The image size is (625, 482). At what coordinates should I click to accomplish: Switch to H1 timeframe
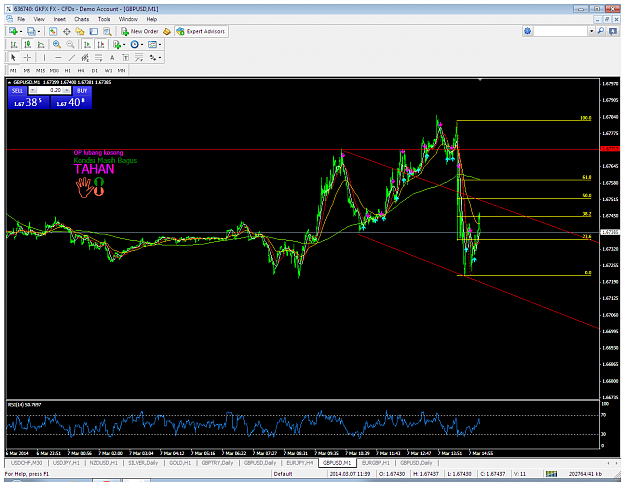tap(68, 71)
